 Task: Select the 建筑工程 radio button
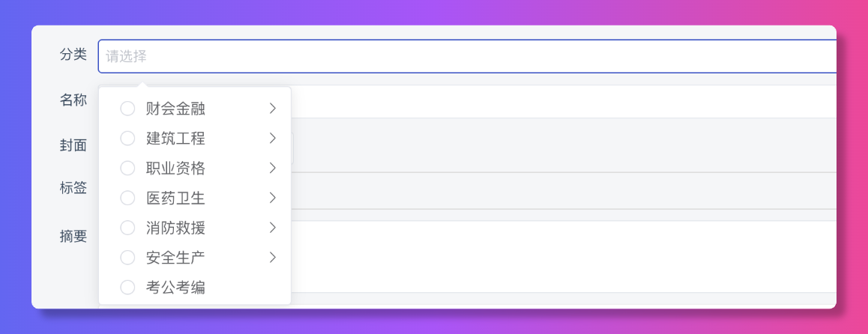coord(127,139)
